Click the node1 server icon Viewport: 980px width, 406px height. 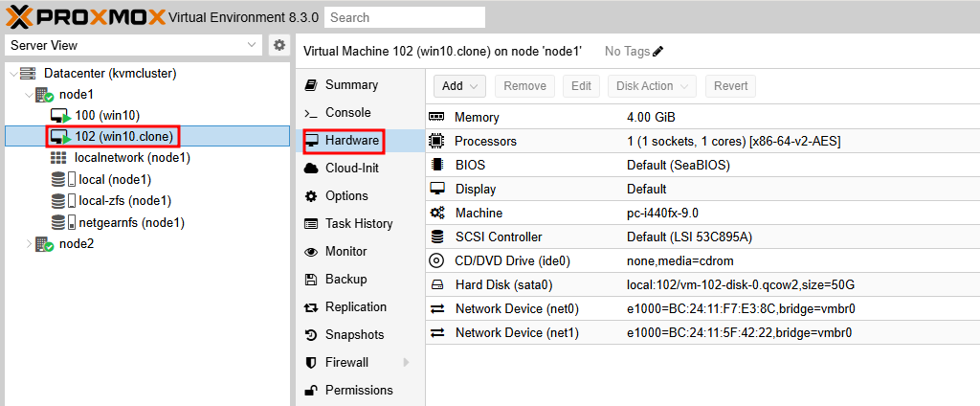coord(44,95)
